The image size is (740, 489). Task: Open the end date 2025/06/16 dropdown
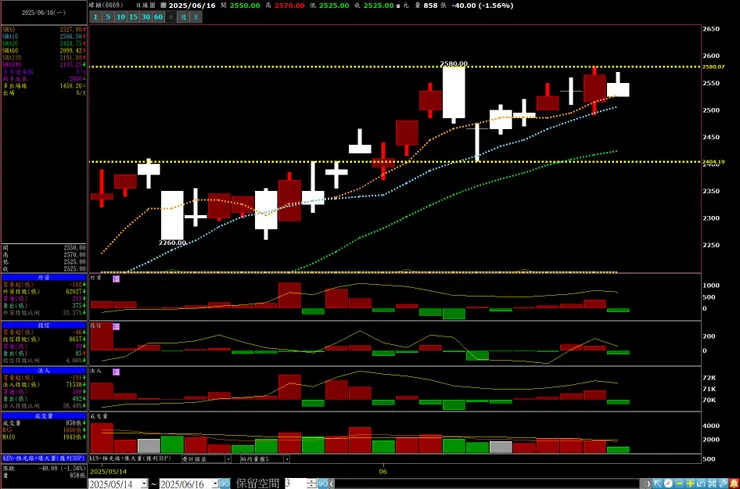215,484
